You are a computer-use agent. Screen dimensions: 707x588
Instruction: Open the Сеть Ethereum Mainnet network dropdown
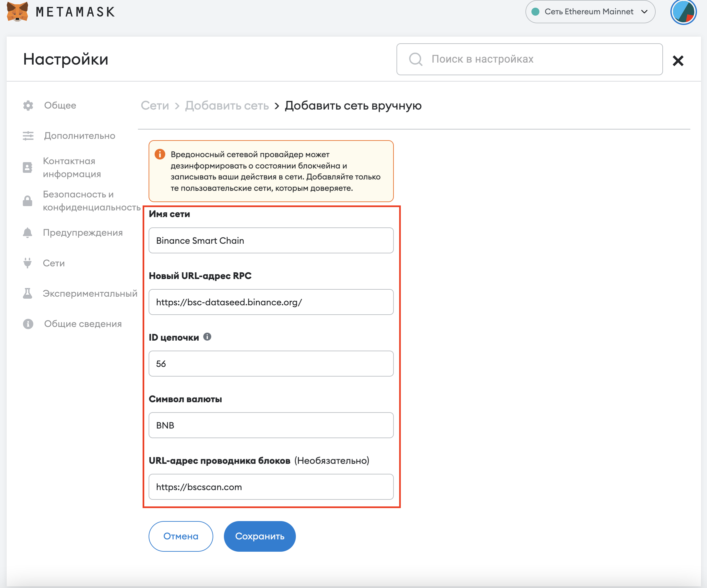(x=590, y=11)
